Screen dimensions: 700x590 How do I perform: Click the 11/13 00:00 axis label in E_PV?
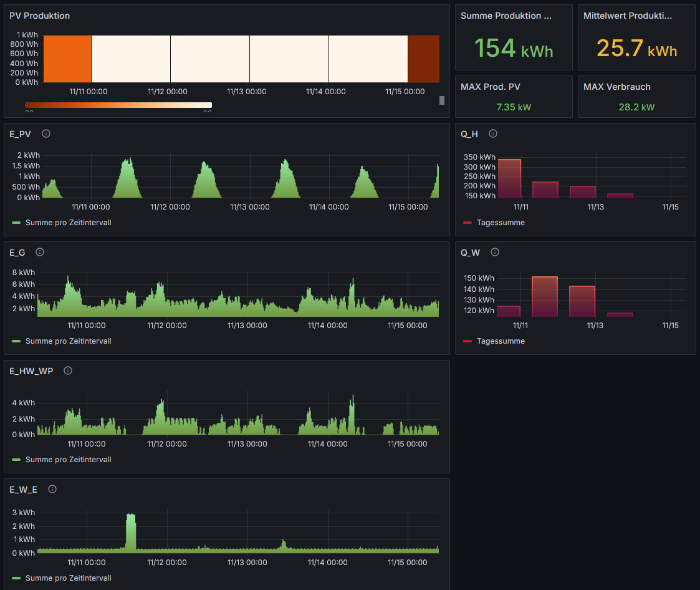pos(249,207)
